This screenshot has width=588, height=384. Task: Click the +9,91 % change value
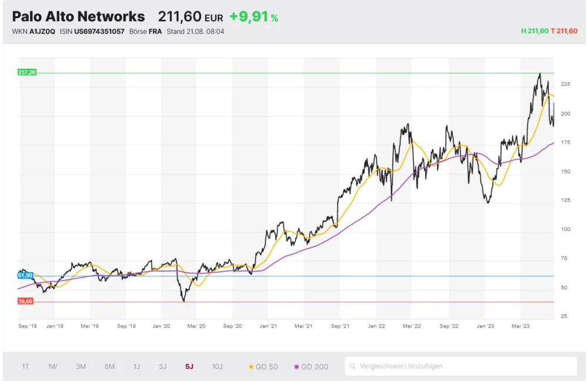click(254, 16)
